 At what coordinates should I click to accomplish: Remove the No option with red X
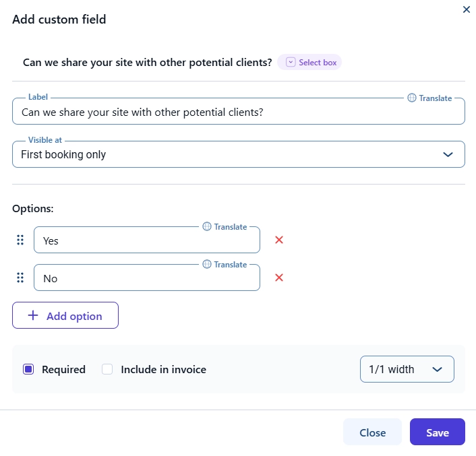point(279,278)
